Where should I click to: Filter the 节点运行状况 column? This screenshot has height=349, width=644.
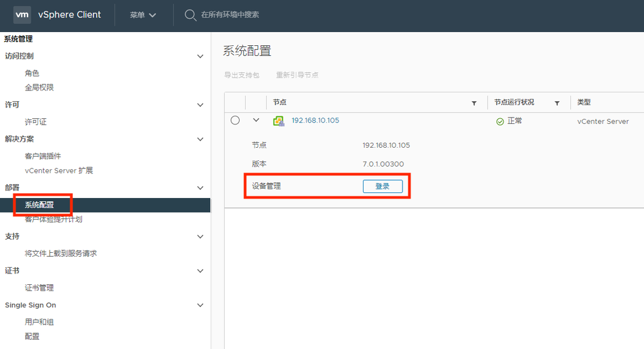(557, 103)
